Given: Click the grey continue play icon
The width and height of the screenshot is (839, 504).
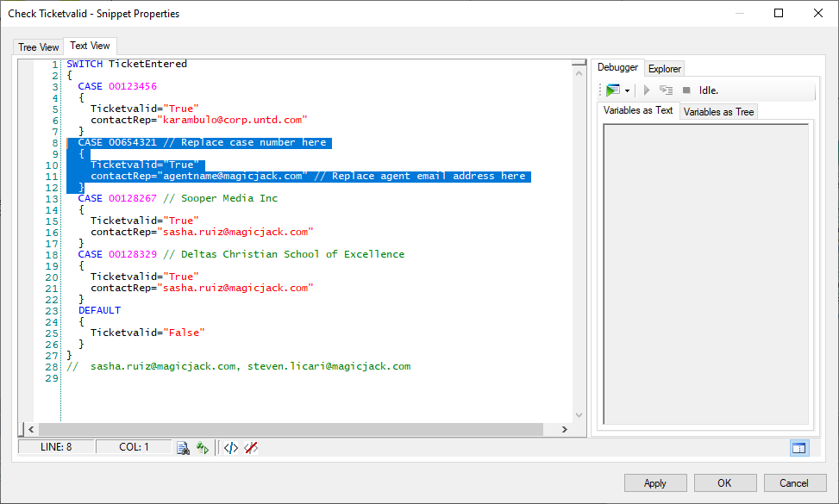Looking at the screenshot, I should [x=647, y=90].
